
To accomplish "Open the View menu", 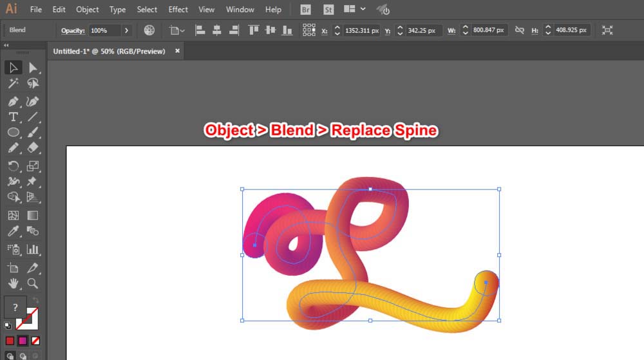I will tap(206, 10).
